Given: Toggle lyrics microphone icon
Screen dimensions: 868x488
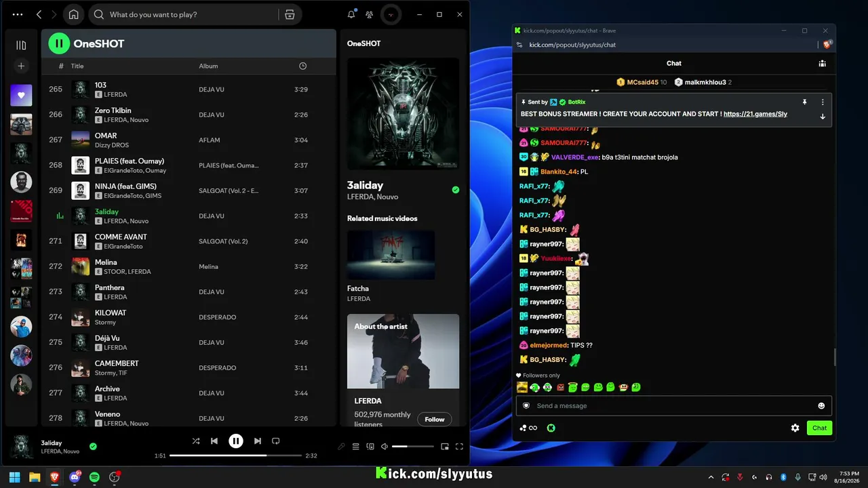Looking at the screenshot, I should pyautogui.click(x=341, y=447).
